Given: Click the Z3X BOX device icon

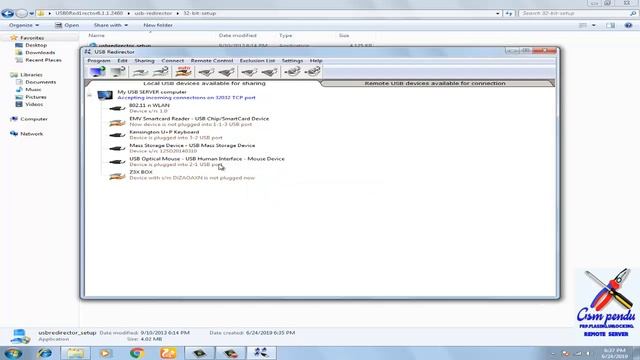Looking at the screenshot, I should pos(117,175).
